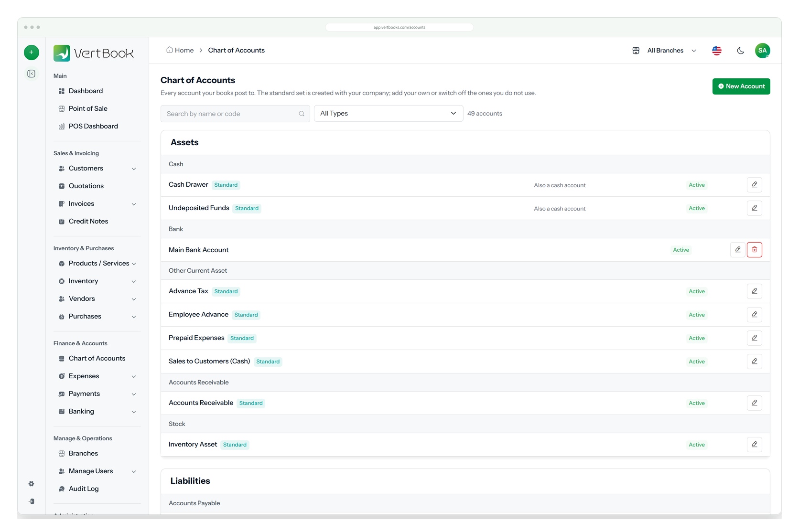Collapse the sidebar panel icon
The height and width of the screenshot is (532, 799).
click(x=32, y=74)
